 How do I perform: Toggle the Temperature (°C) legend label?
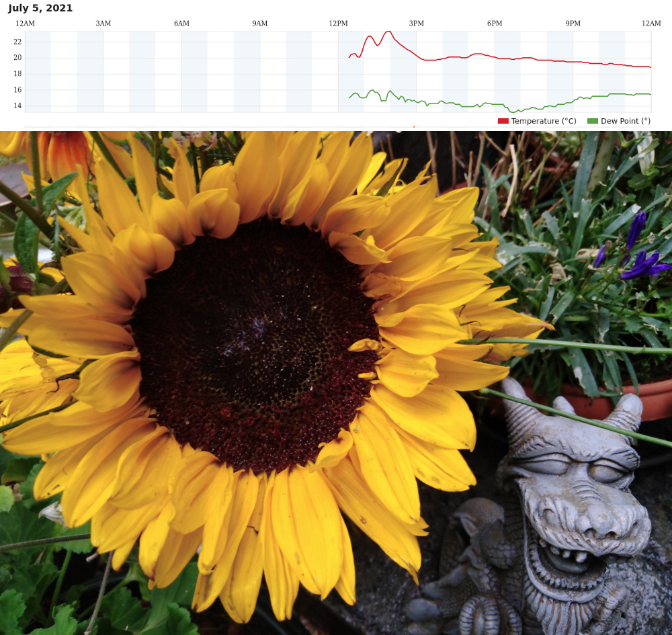coord(544,121)
